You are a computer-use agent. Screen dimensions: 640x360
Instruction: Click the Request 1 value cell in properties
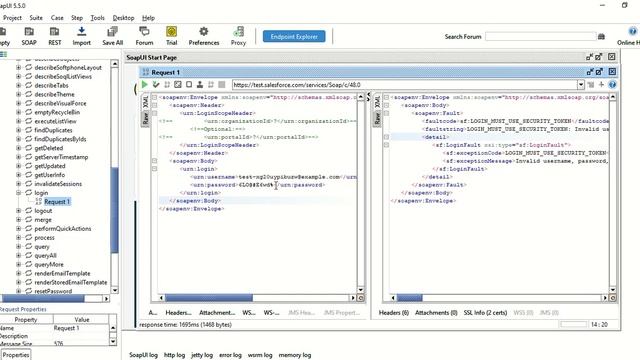click(x=81, y=328)
